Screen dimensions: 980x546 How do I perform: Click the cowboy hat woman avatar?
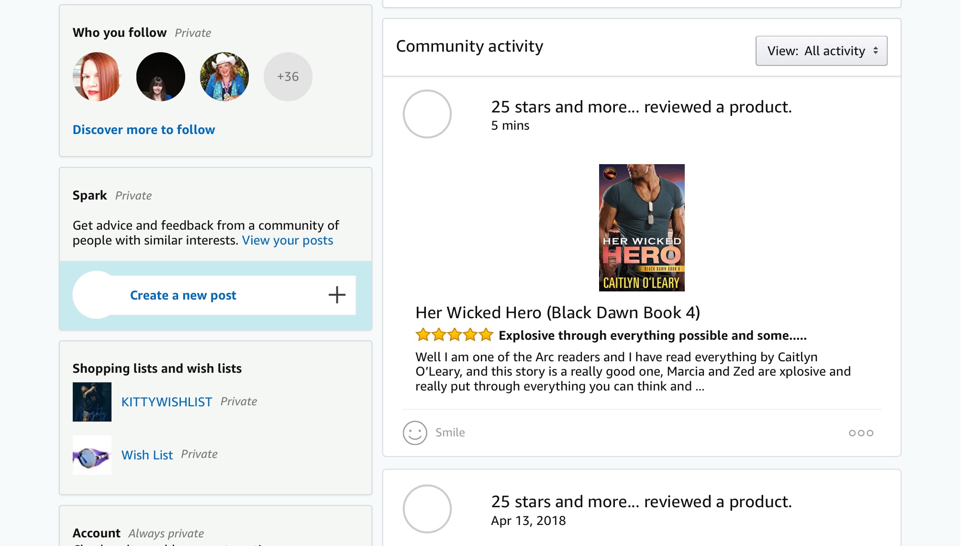pyautogui.click(x=224, y=77)
